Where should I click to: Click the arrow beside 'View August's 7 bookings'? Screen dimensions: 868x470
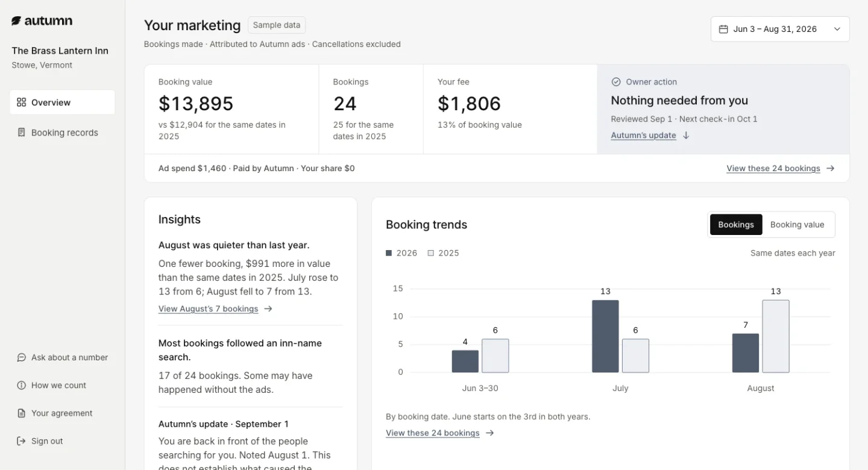coord(268,309)
